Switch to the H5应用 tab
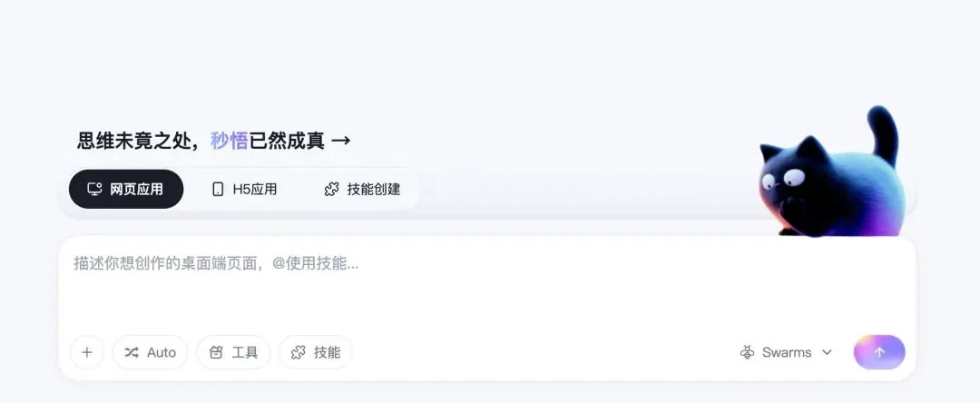This screenshot has width=980, height=403. [x=244, y=189]
